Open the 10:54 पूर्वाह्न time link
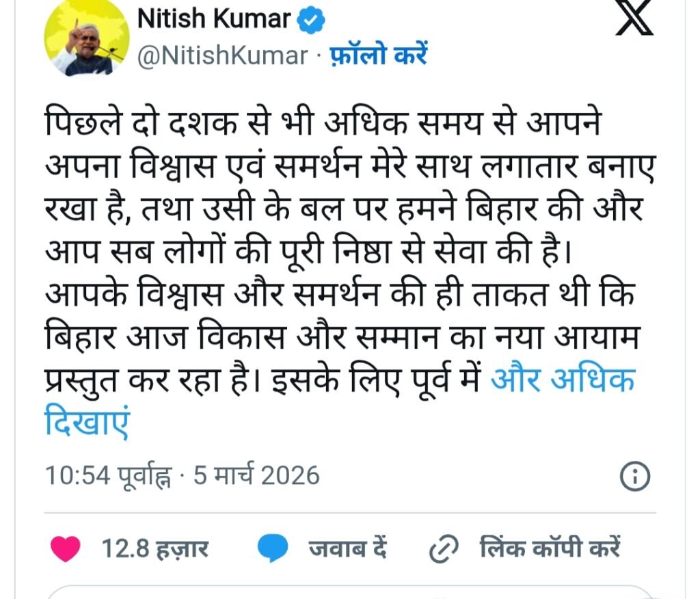This screenshot has height=599, width=700. click(107, 476)
